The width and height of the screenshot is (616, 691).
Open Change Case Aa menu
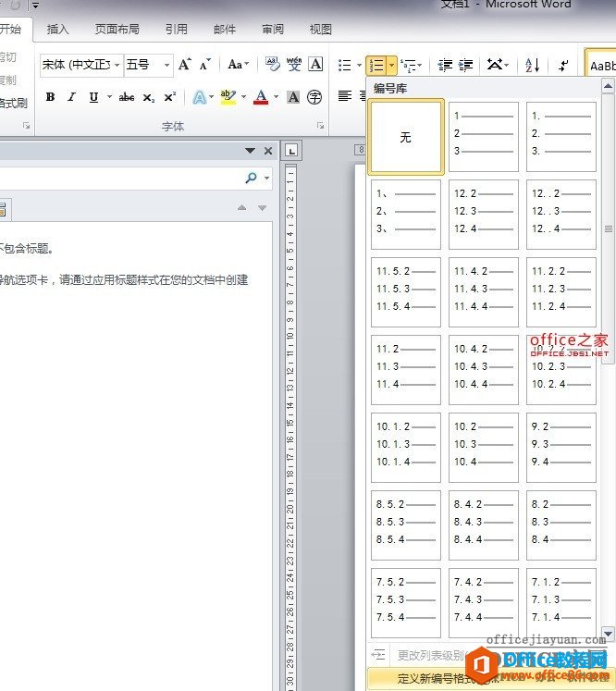[x=238, y=65]
